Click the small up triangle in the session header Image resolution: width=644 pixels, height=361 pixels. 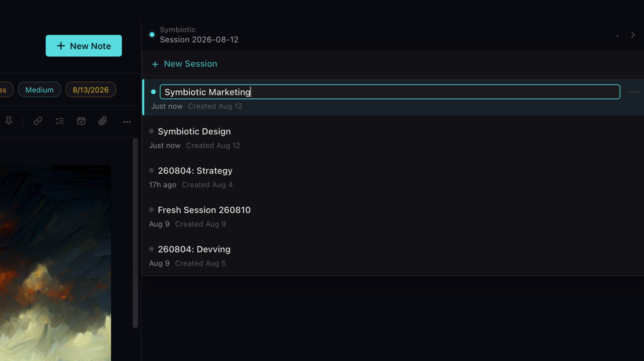pos(617,36)
